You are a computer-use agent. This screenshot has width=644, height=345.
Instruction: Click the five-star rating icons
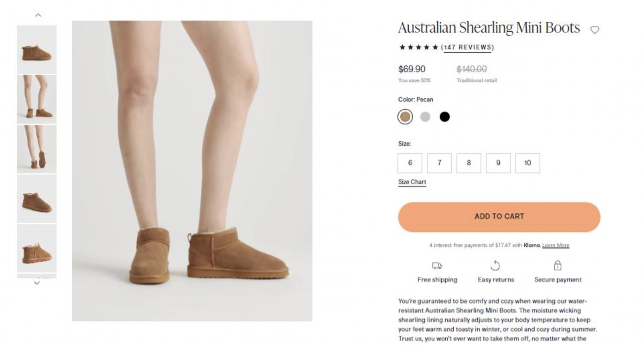(419, 47)
